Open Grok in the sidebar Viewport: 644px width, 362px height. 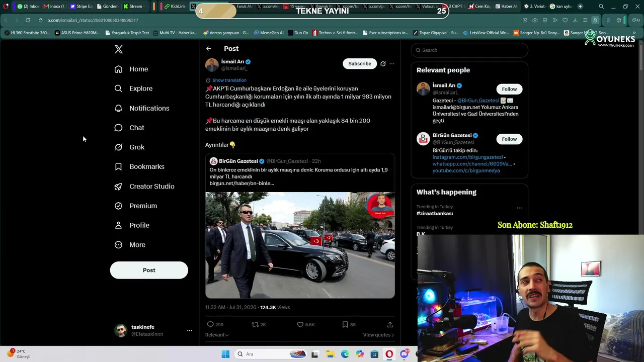tap(129, 147)
